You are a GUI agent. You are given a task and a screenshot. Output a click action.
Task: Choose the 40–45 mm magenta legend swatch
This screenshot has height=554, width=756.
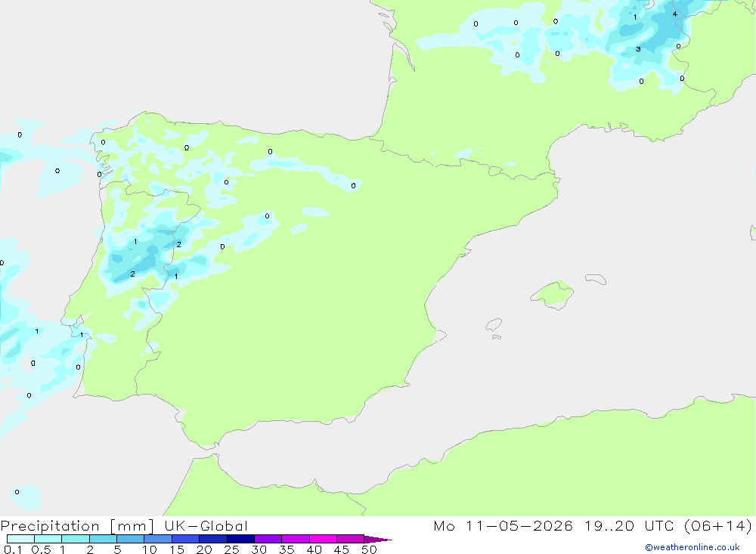click(323, 539)
